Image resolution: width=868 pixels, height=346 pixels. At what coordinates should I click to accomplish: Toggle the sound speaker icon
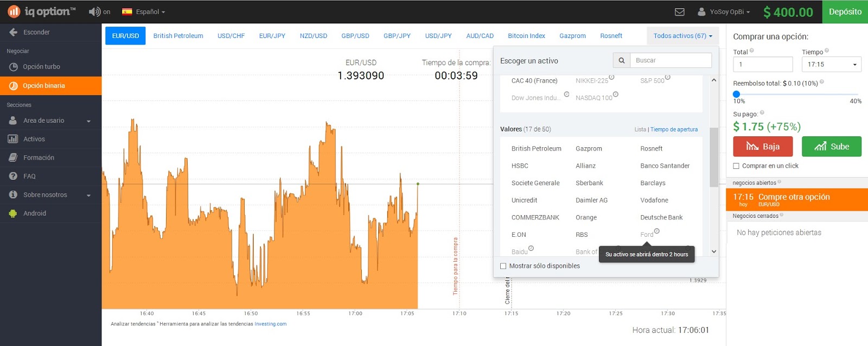(94, 11)
